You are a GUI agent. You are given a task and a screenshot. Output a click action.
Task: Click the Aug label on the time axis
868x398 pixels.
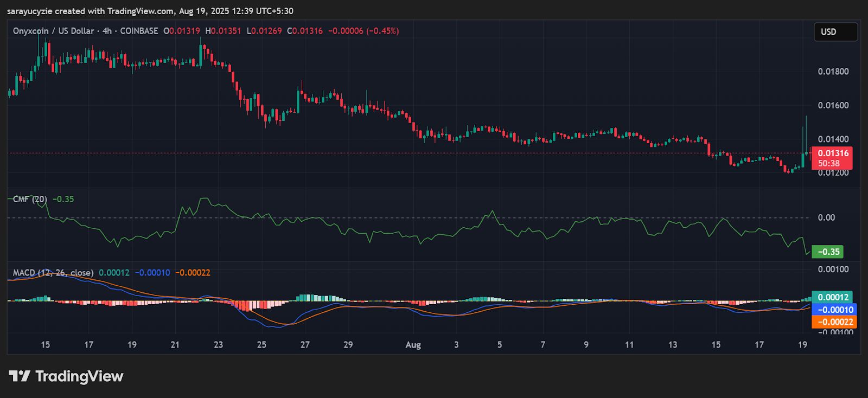pos(413,345)
